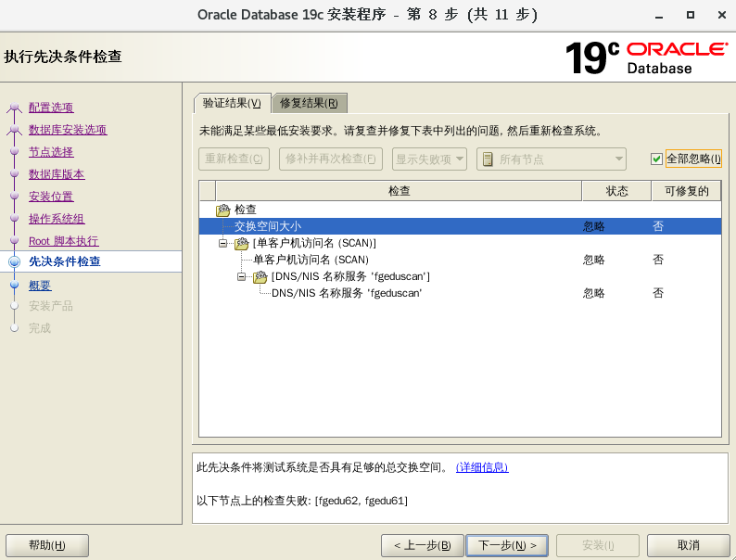Viewport: 736px width, 560px height.
Task: Go to the 数据库版本 step
Action: 57,174
